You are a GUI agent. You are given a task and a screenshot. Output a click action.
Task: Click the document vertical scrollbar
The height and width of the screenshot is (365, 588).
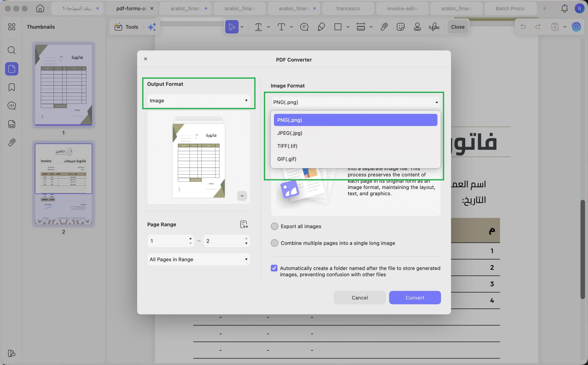582,249
